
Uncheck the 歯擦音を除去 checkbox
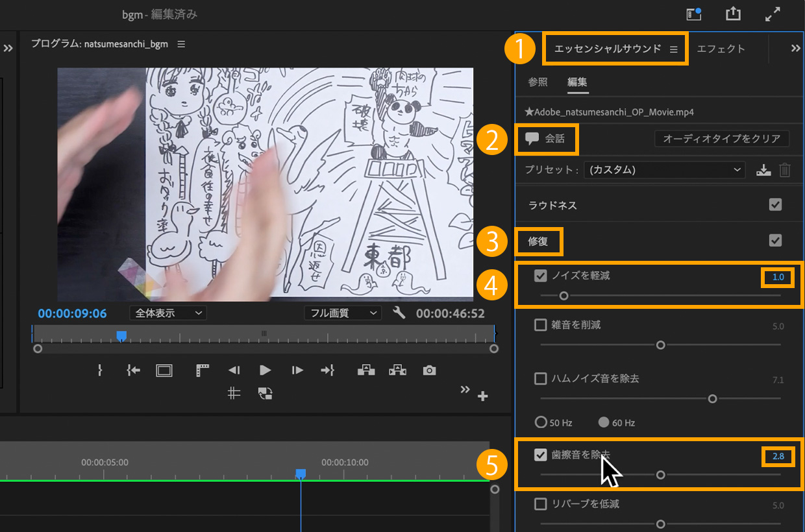540,455
